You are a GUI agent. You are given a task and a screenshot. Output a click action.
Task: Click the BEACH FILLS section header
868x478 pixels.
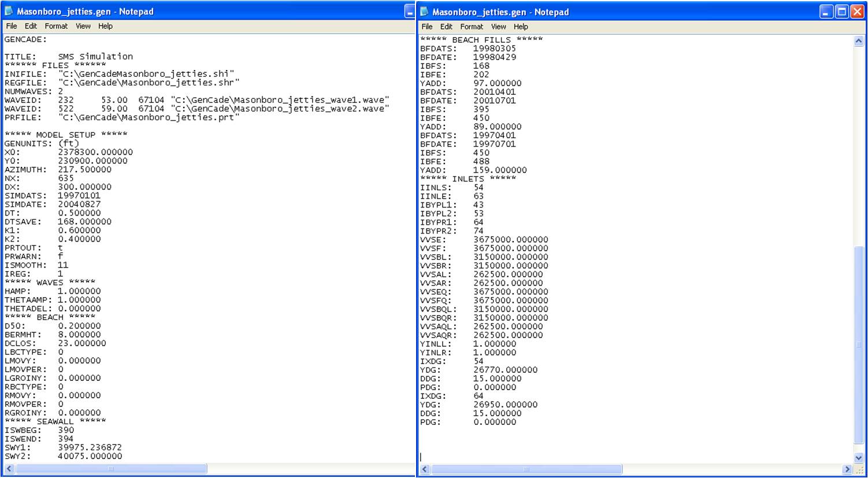click(x=481, y=40)
